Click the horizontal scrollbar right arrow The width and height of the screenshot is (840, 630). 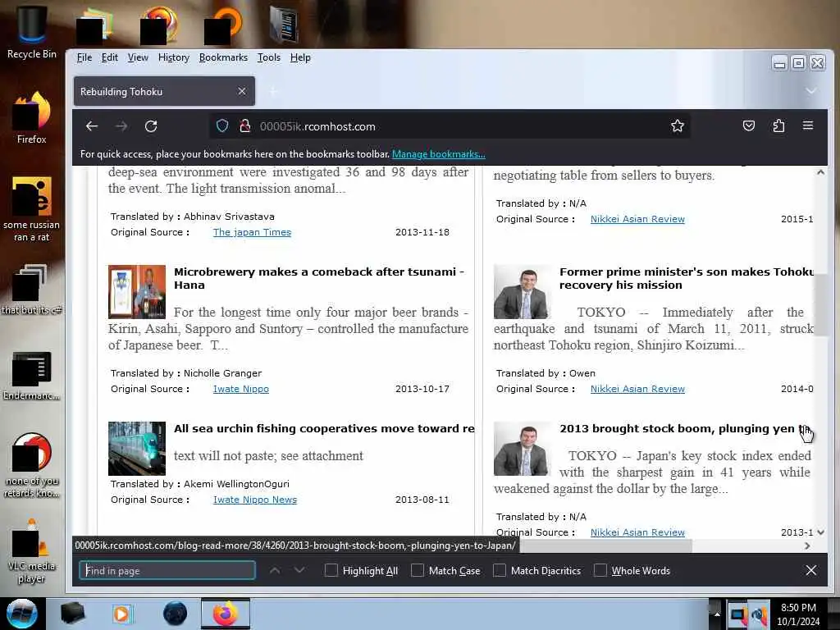point(807,546)
